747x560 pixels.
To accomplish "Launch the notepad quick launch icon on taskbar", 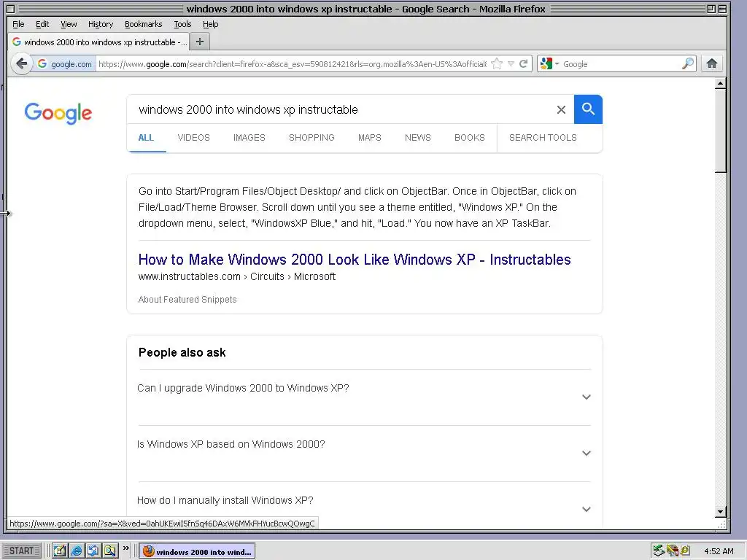I will (60, 551).
